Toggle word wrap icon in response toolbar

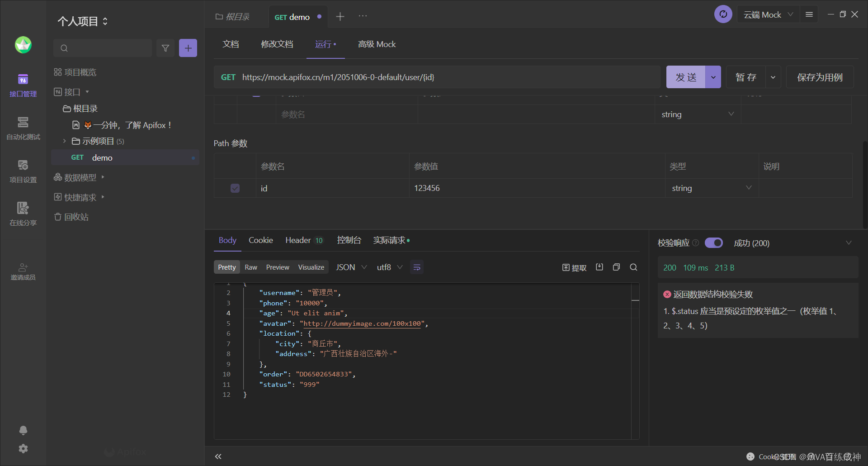(417, 267)
